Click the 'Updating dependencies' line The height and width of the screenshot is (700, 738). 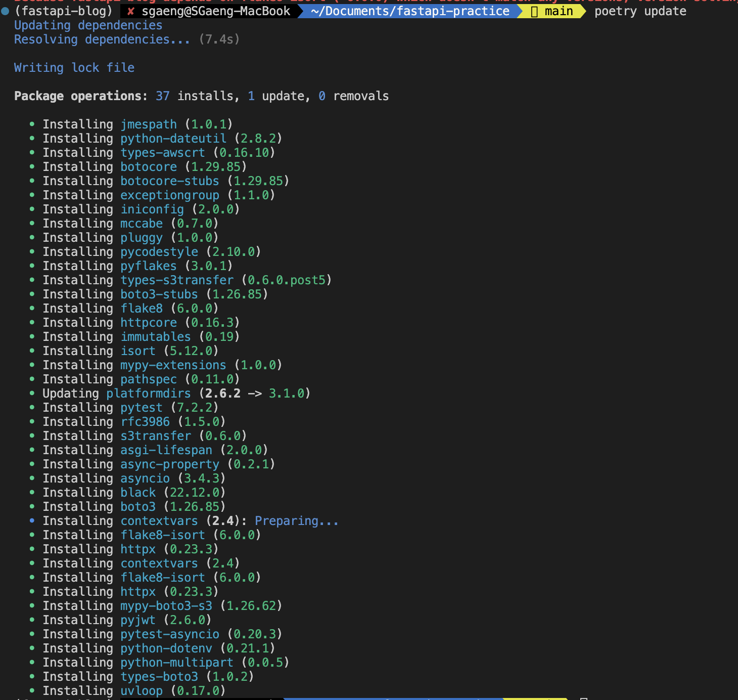[x=88, y=25]
